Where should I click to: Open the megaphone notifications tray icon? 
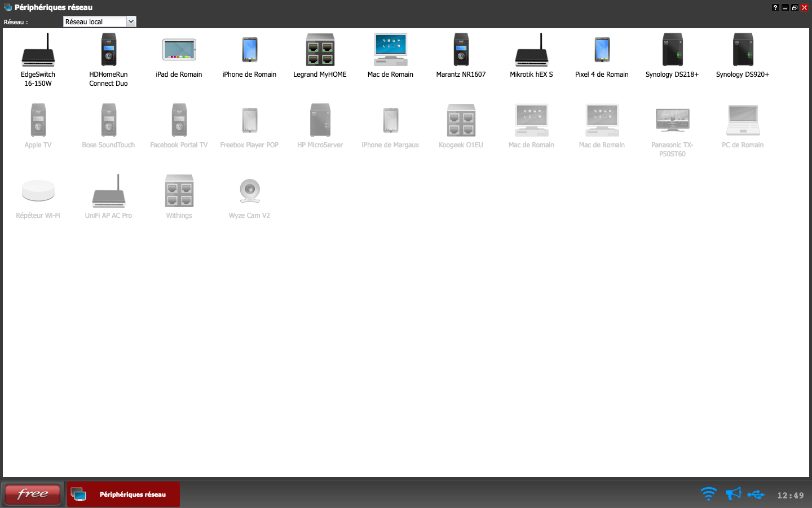[733, 494]
